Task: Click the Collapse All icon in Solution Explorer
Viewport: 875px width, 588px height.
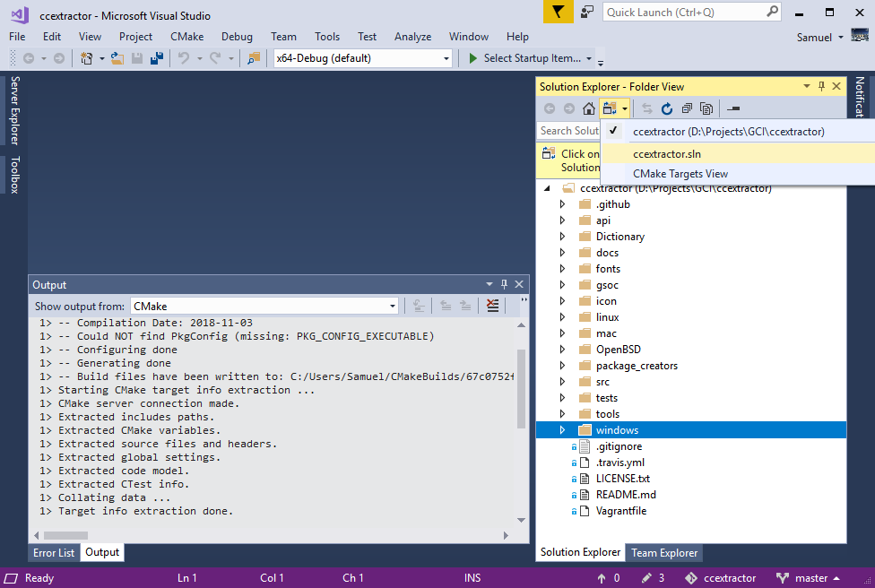Action: (687, 108)
